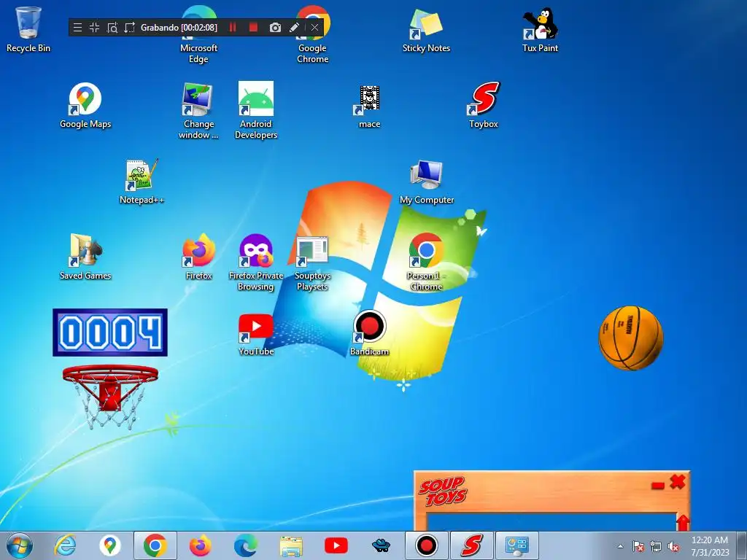747x560 pixels.
Task: Open network status tray icon
Action: (x=656, y=546)
